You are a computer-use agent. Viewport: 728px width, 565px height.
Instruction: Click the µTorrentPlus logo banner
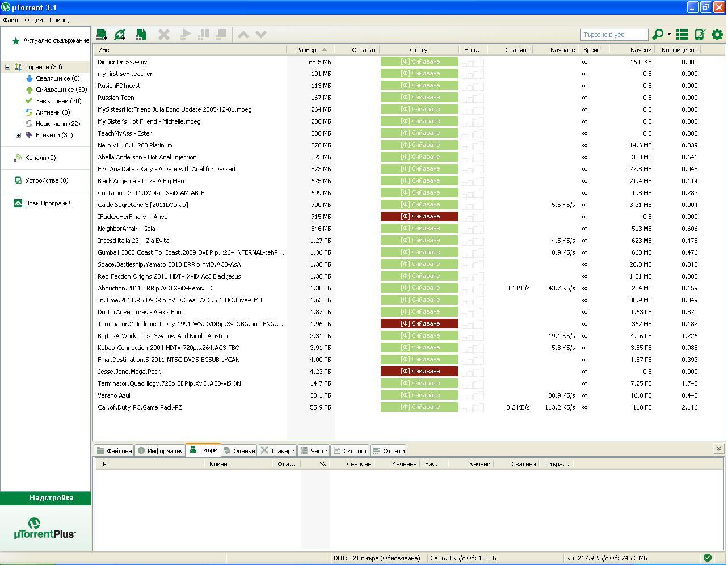tap(44, 528)
